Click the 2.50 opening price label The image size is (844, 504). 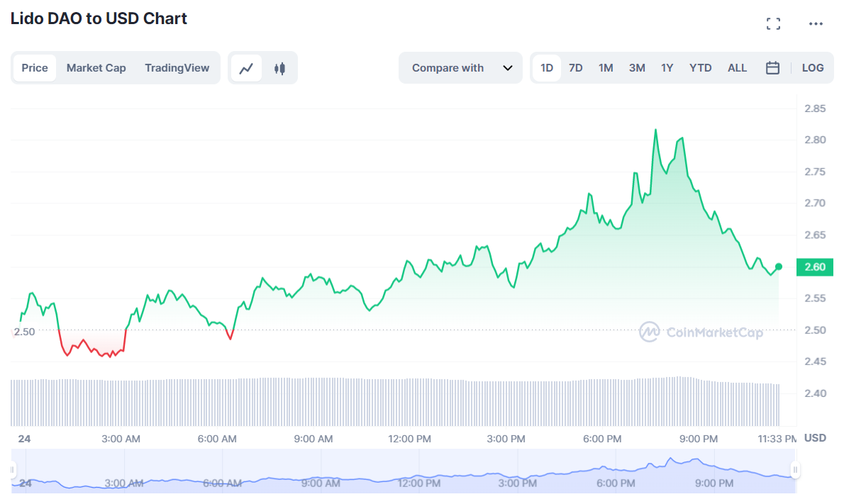(24, 331)
